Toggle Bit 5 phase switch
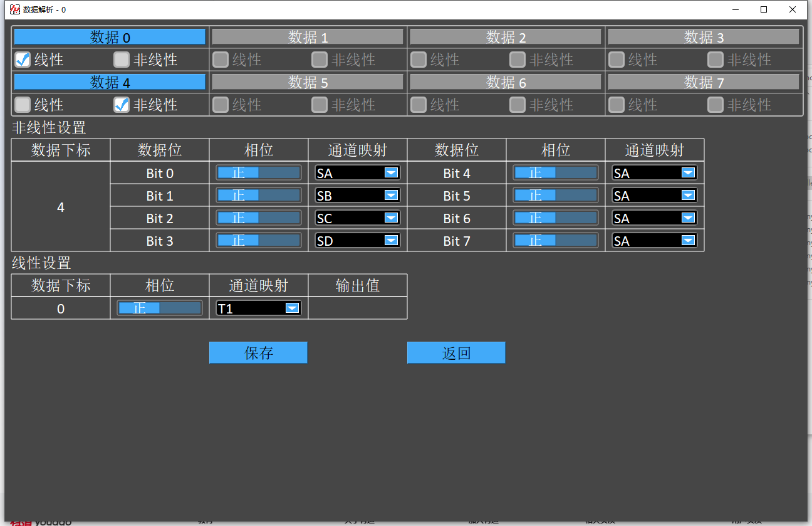This screenshot has height=526, width=812. coord(555,196)
